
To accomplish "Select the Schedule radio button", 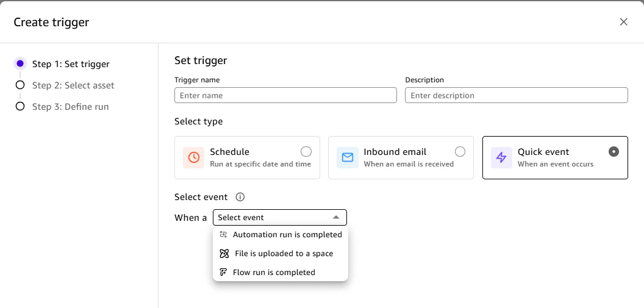I will click(306, 152).
